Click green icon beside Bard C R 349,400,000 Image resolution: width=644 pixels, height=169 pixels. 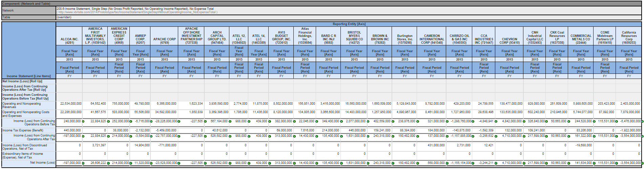(341, 122)
